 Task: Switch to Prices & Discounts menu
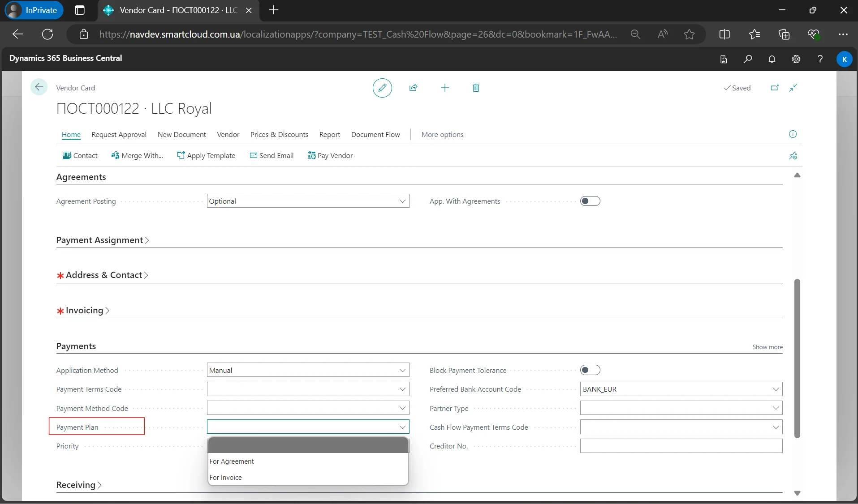[279, 135]
